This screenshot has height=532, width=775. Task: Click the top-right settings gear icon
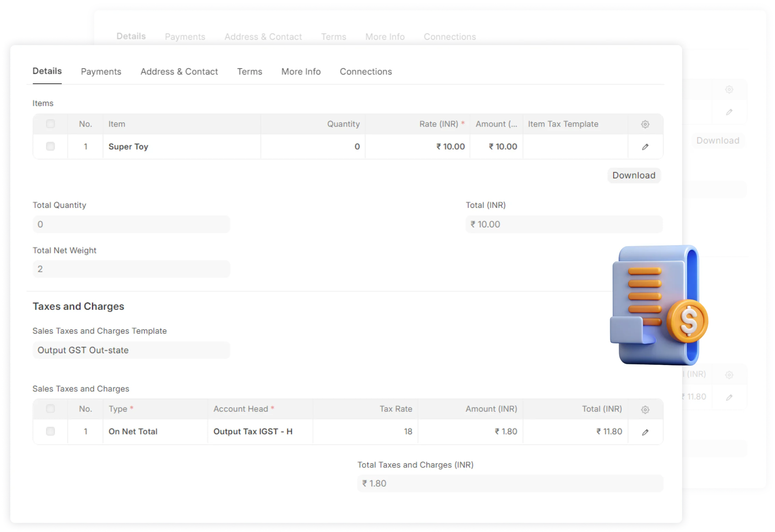pos(729,89)
